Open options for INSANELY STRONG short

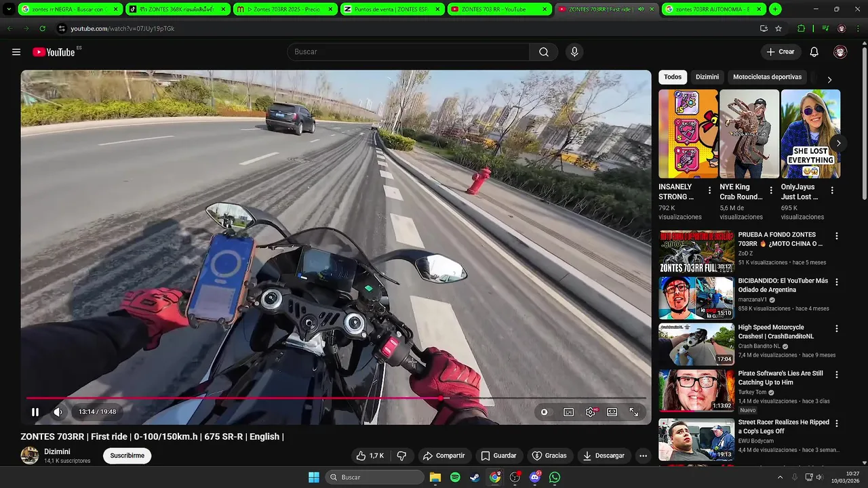click(709, 190)
